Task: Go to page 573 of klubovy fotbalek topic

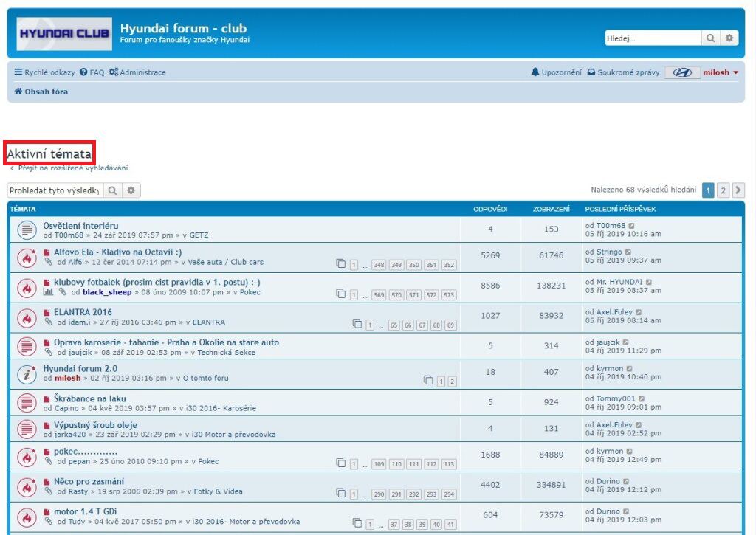Action: [449, 295]
